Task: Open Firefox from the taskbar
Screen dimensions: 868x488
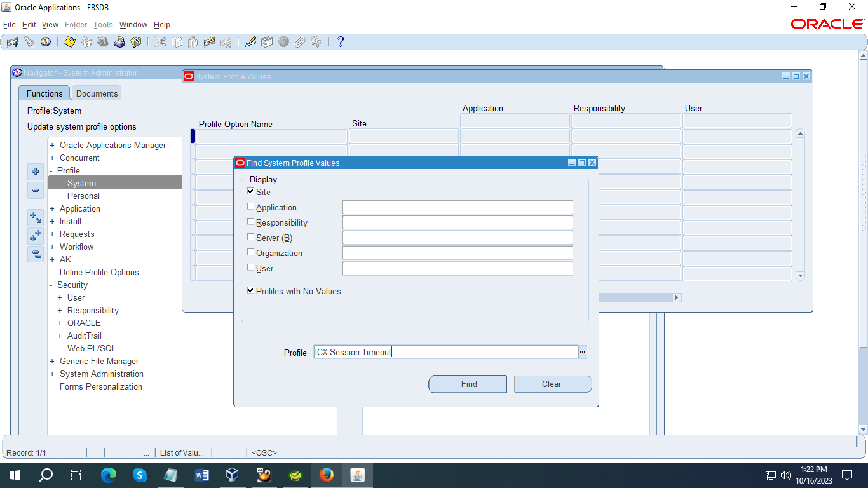Action: [326, 475]
